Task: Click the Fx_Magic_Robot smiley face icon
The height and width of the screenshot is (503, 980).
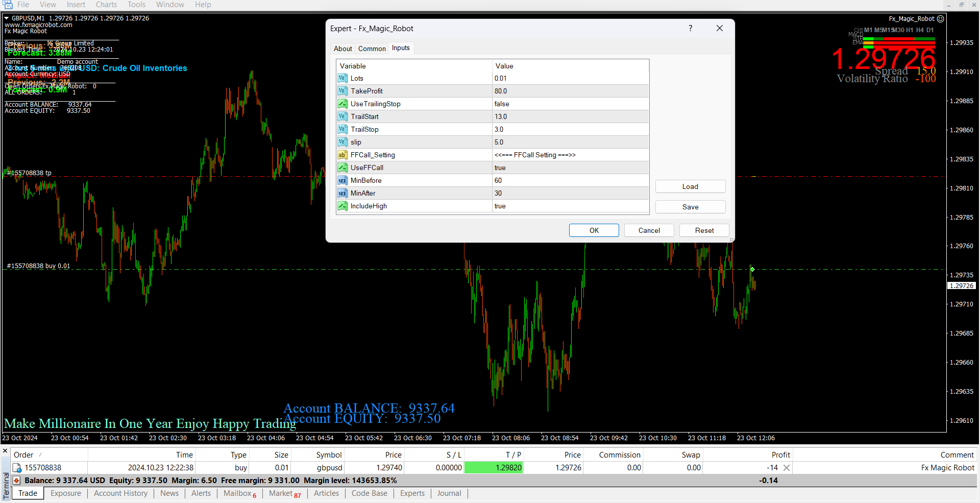Action: 941,19
